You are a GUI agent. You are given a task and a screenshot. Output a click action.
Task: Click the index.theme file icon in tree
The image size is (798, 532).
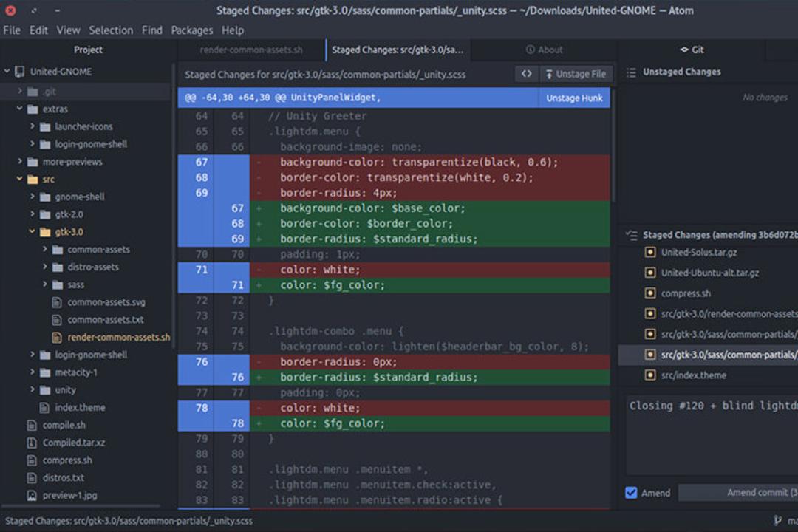tap(44, 408)
